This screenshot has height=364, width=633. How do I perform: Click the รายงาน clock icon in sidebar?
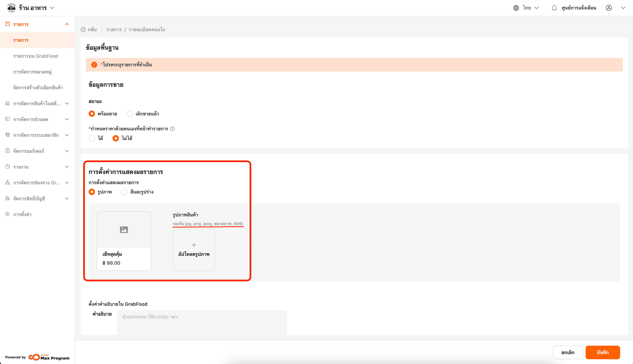click(x=7, y=167)
